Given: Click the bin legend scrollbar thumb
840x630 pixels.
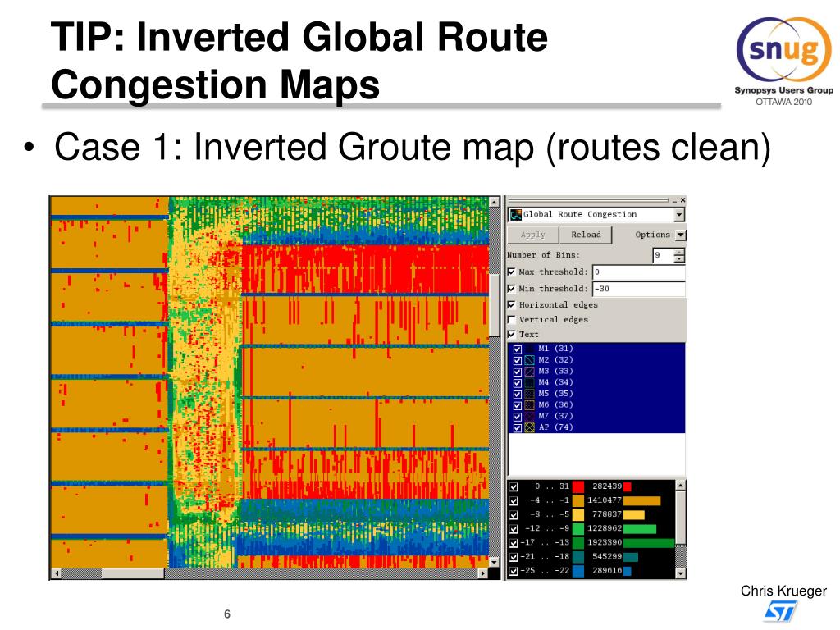Looking at the screenshot, I should pyautogui.click(x=680, y=517).
